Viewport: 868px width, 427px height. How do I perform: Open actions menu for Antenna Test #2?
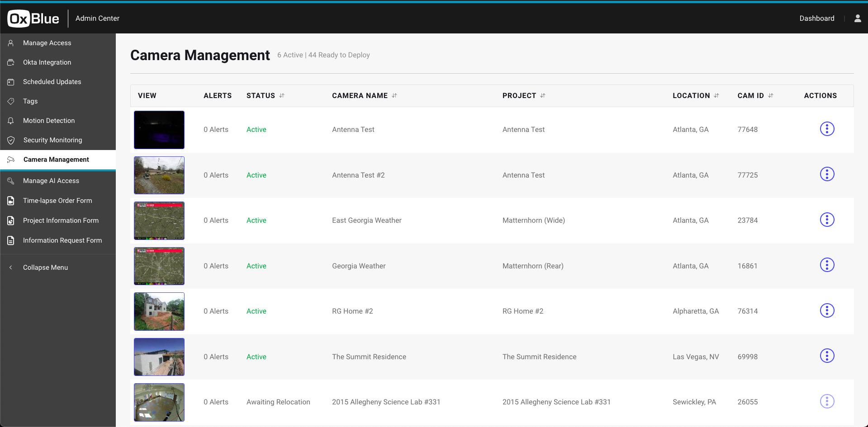[827, 174]
